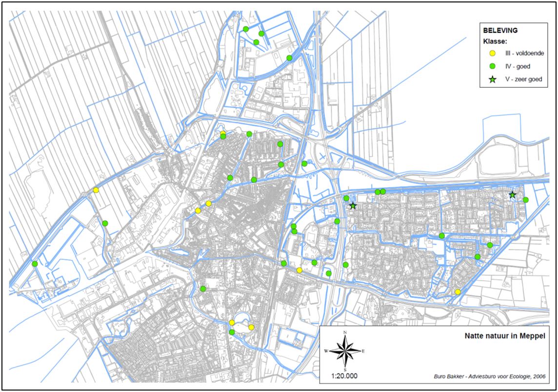Click the green marker right of the eastern star
This screenshot has width=558, height=392.
tap(525, 200)
